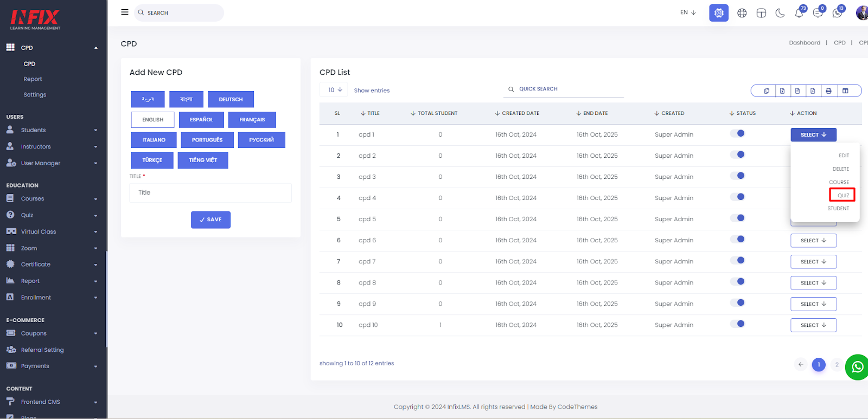
Task: Export CPD list as Excel file
Action: (x=782, y=91)
